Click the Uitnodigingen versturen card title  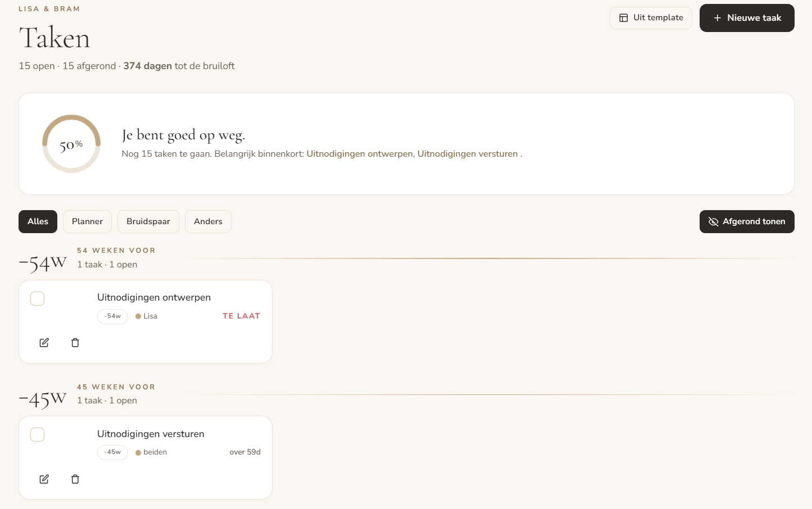pyautogui.click(x=151, y=434)
